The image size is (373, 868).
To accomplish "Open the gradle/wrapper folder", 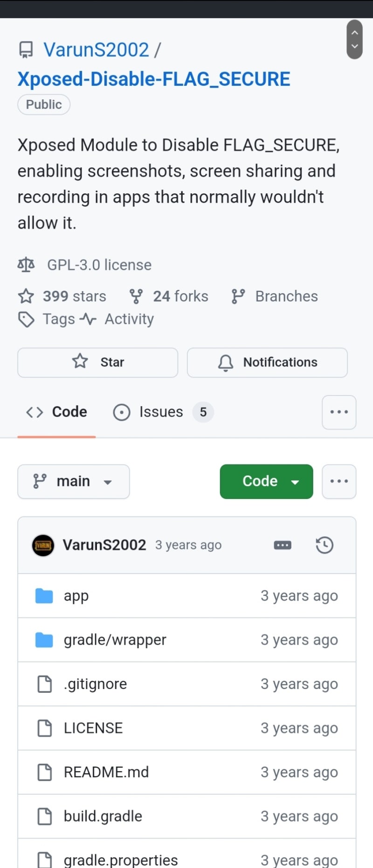I will click(115, 640).
